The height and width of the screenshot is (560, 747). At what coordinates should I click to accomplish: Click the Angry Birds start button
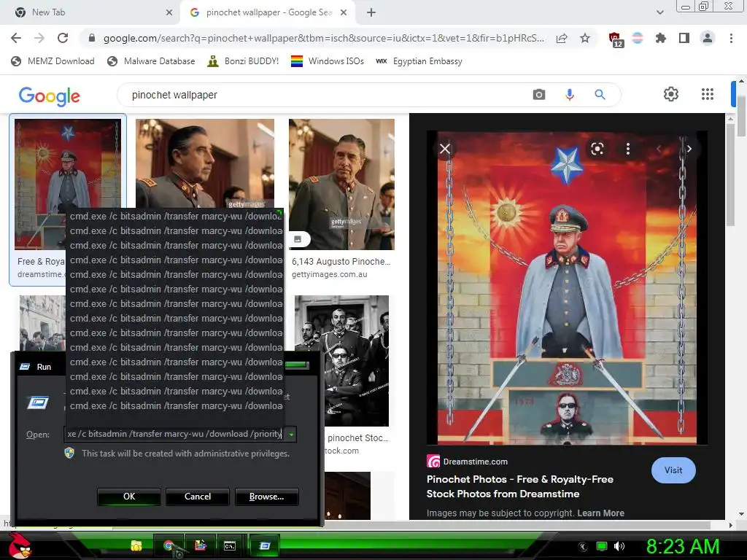(20, 545)
